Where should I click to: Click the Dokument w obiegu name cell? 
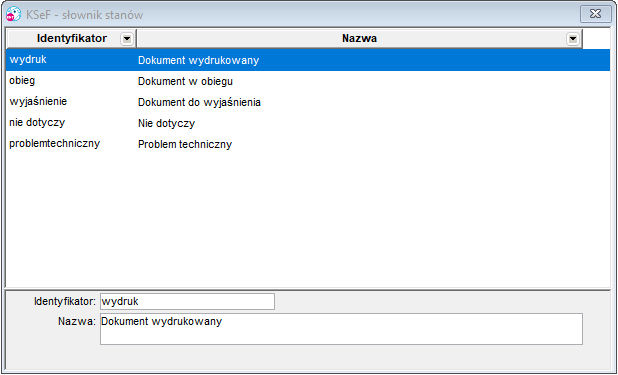pyautogui.click(x=185, y=81)
